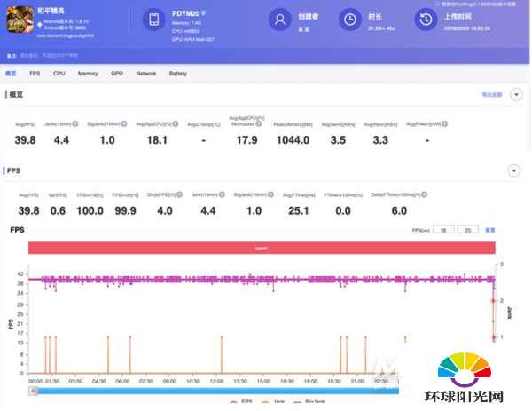This screenshot has width=532, height=411.
Task: Collapse the FPS section with circle arrow
Action: (514, 170)
